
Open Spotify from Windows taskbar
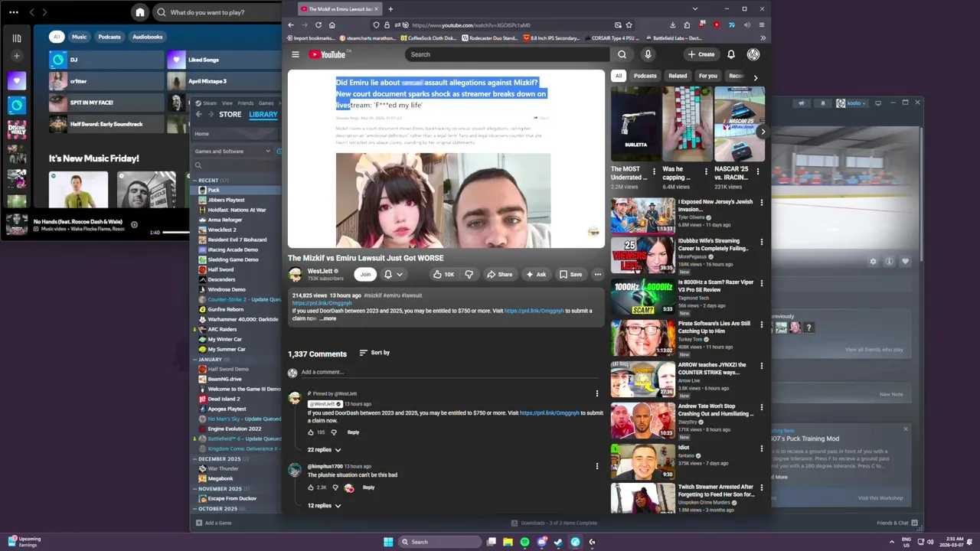tap(524, 542)
